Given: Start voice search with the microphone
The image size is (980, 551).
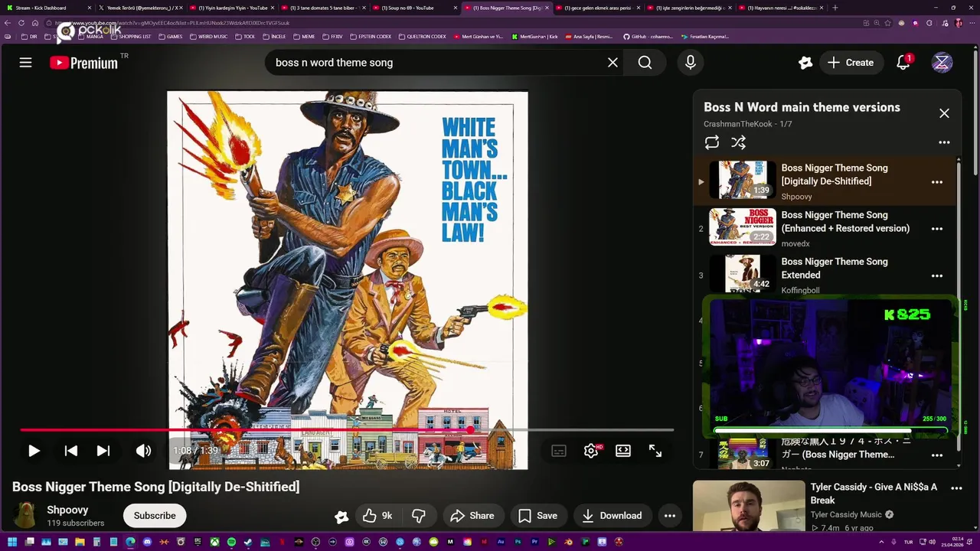Looking at the screenshot, I should coord(691,63).
